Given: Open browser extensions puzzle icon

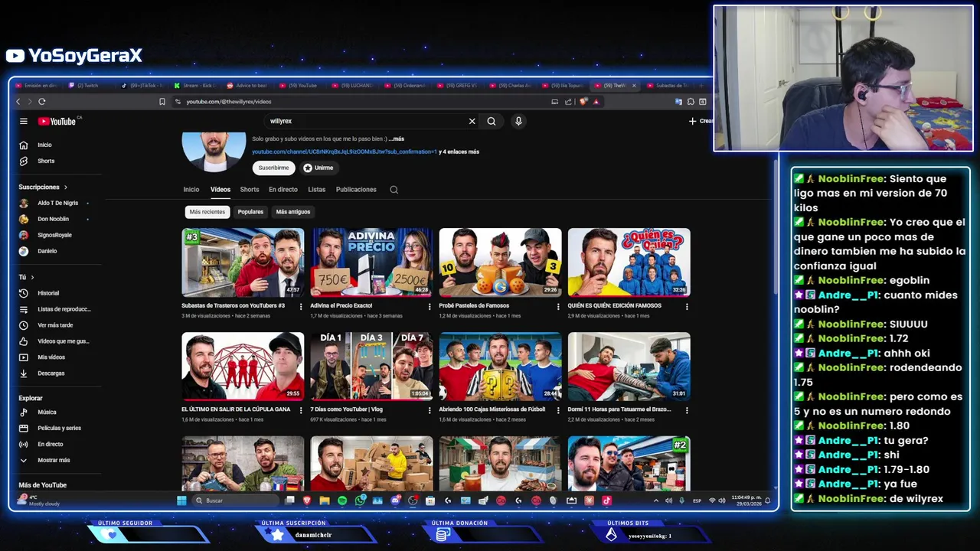Looking at the screenshot, I should (691, 101).
